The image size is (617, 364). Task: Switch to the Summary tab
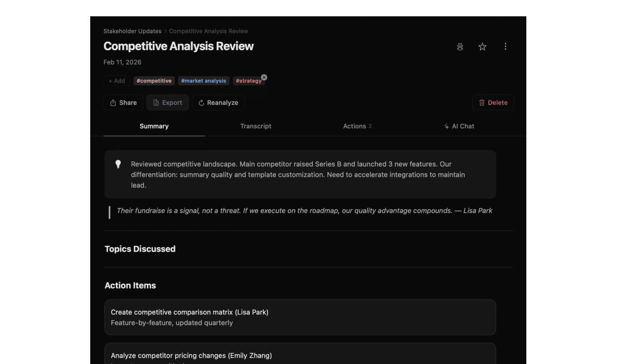(x=154, y=126)
